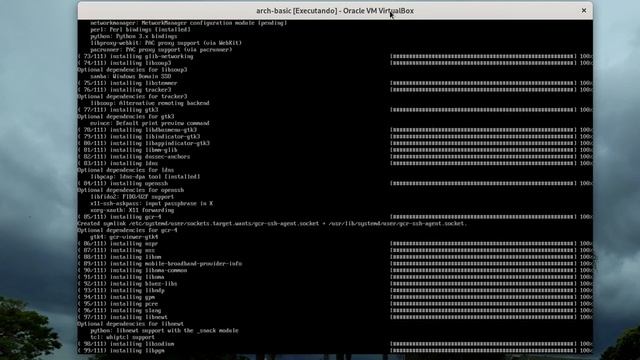Click the line installing slang

click(119, 310)
